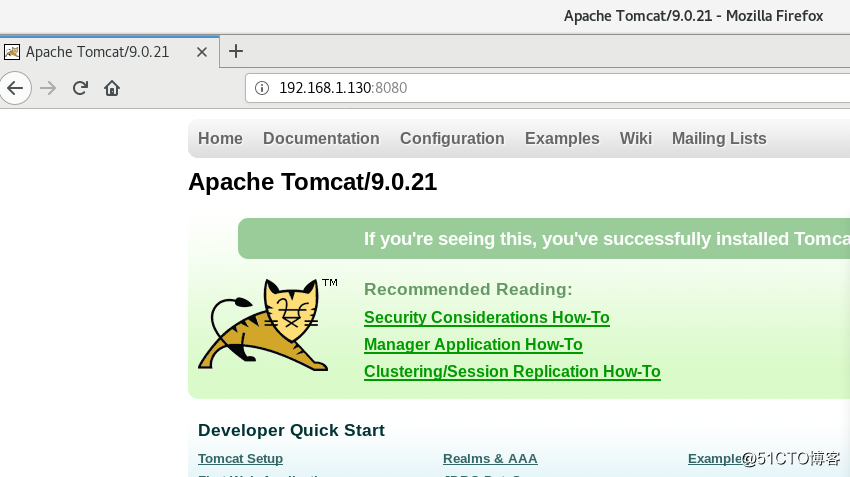Go back with the back arrow button
Viewport: 850px width, 477px height.
(15, 88)
